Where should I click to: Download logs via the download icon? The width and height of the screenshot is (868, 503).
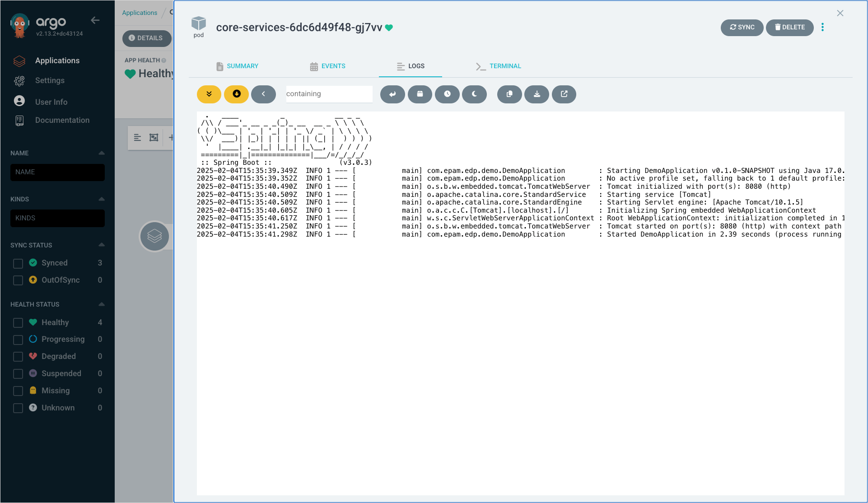[x=537, y=94]
